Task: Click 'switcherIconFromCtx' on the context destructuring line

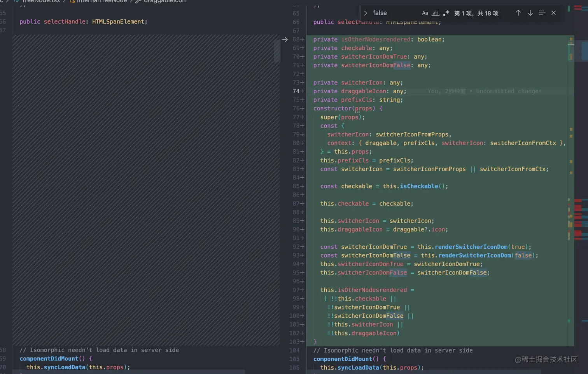Action: coord(523,143)
